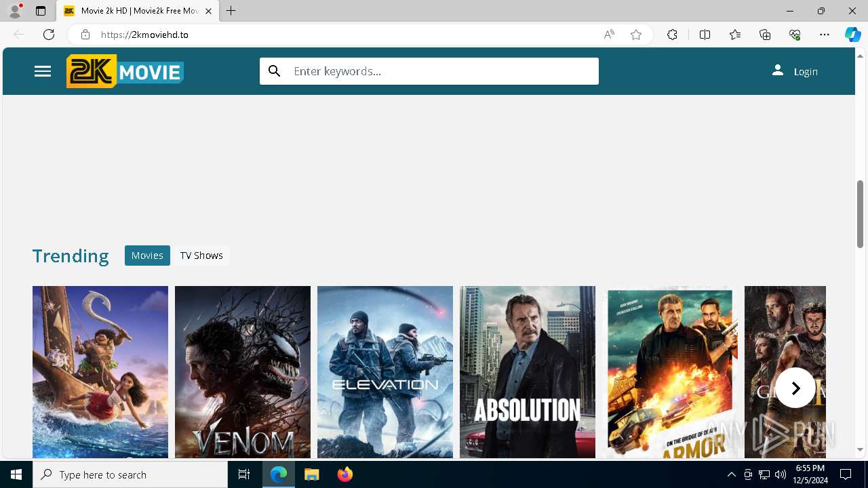Open File Explorer from taskbar

[311, 474]
